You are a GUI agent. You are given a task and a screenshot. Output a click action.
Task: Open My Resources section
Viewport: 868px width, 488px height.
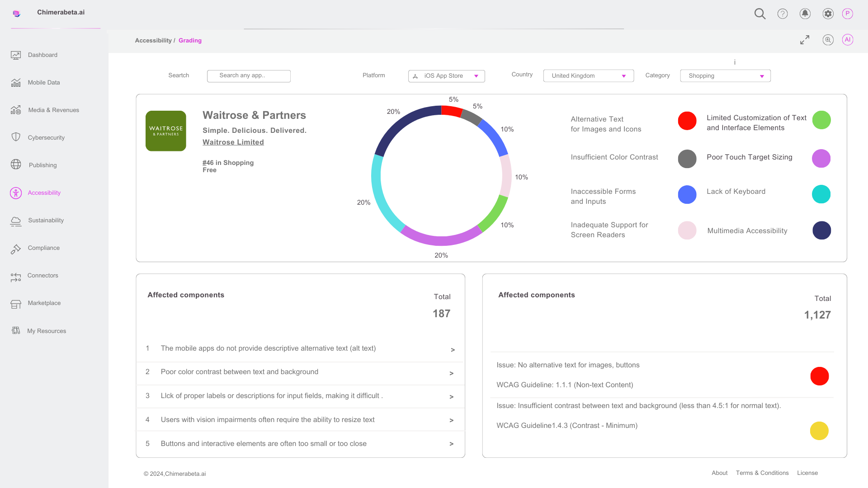click(47, 331)
